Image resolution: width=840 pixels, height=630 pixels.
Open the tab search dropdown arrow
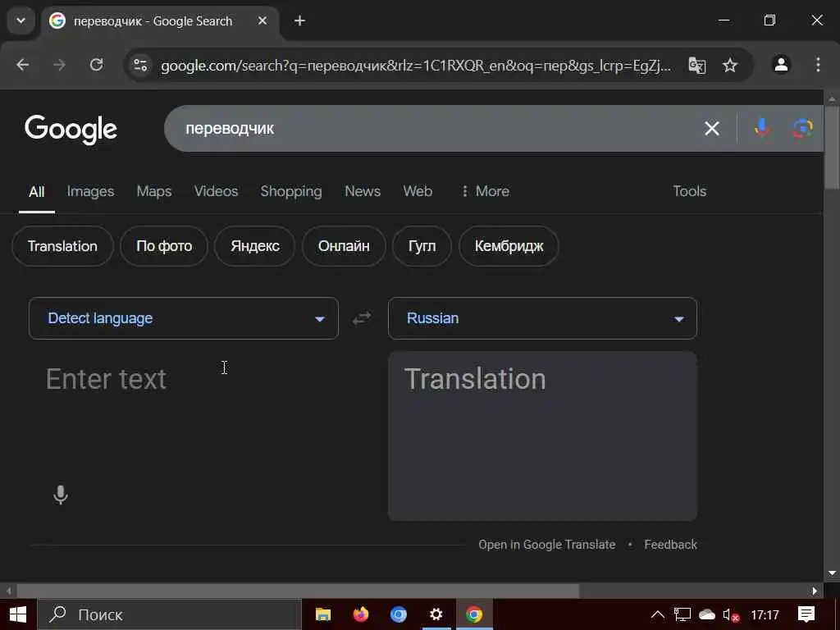click(21, 21)
